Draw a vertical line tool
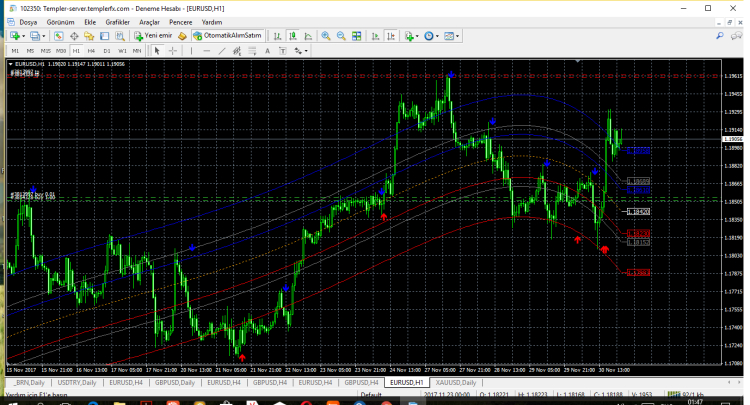750x405 pixels. [191, 51]
